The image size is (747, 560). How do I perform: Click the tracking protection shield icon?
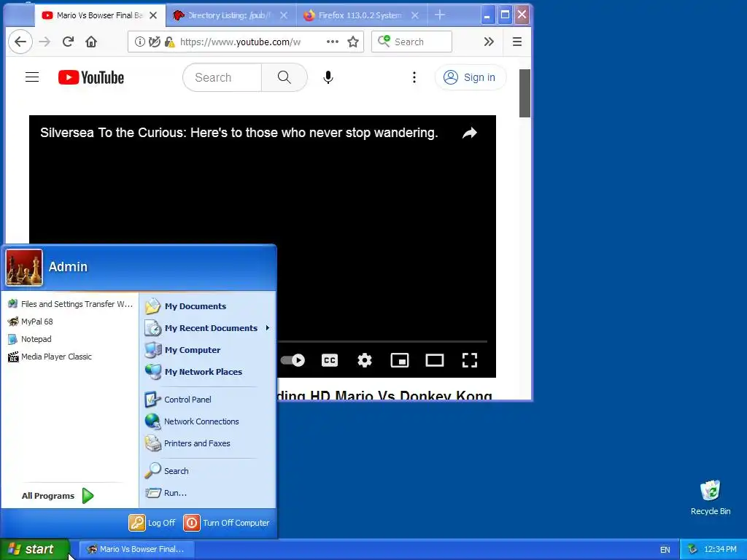tap(155, 42)
